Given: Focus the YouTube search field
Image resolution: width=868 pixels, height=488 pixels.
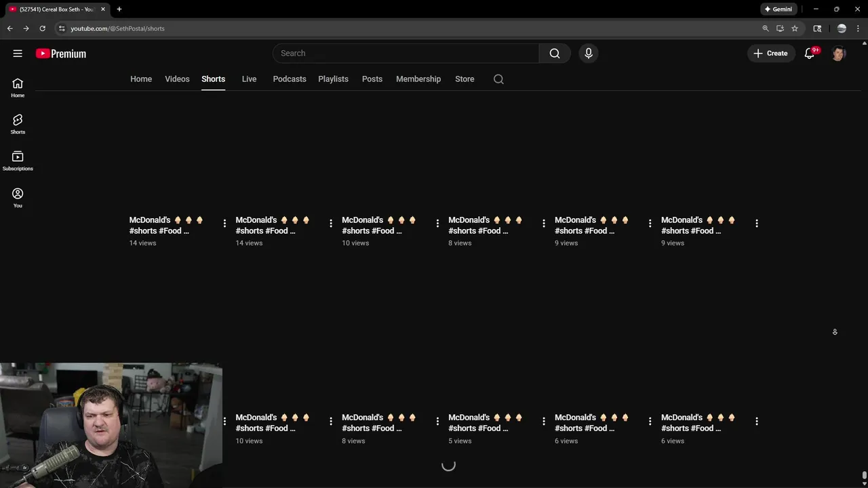Looking at the screenshot, I should click(406, 54).
